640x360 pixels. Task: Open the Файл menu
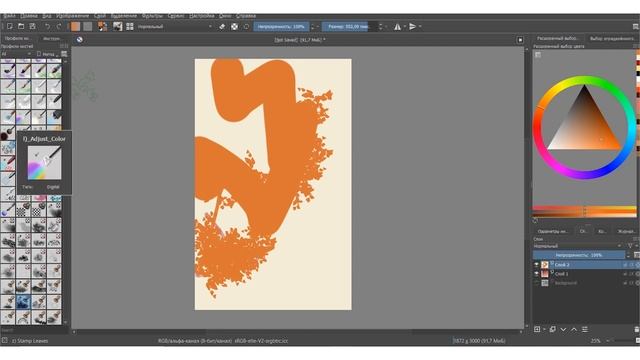tap(9, 16)
